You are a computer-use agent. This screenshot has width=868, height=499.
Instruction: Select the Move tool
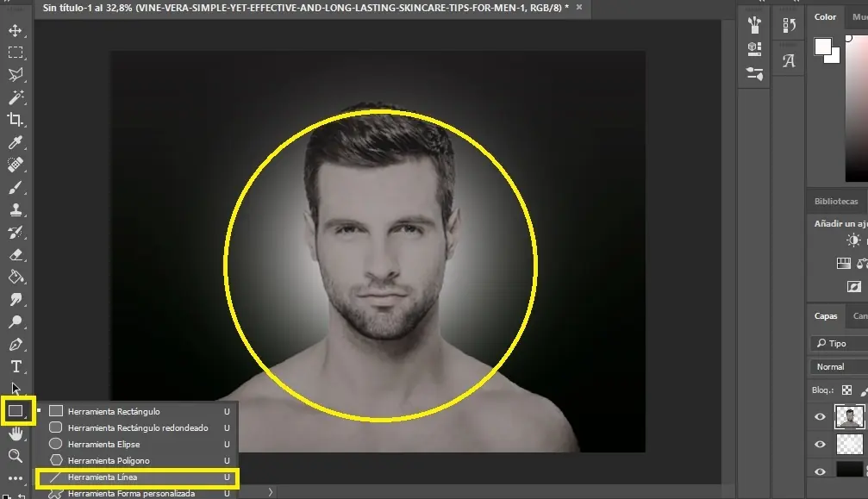(x=16, y=30)
